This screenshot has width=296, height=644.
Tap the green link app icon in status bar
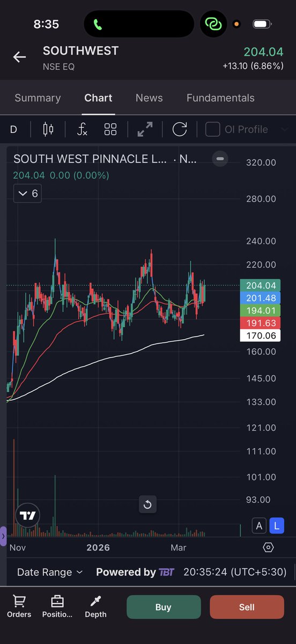[213, 24]
